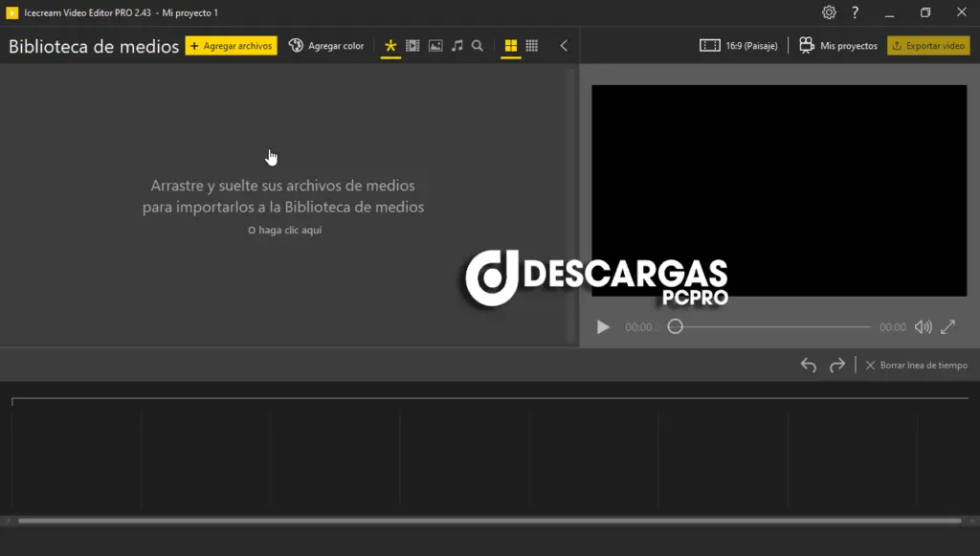Open settings gear in title bar
Image resolution: width=980 pixels, height=556 pixels.
coord(829,12)
